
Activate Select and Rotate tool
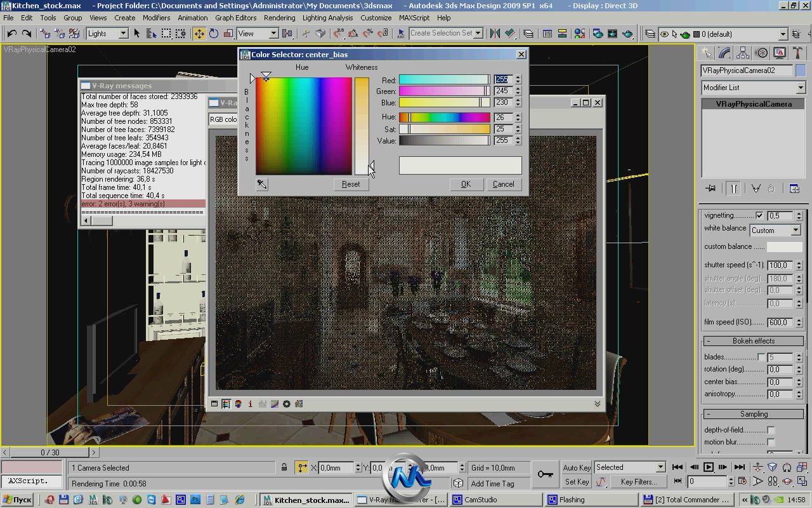click(x=214, y=34)
